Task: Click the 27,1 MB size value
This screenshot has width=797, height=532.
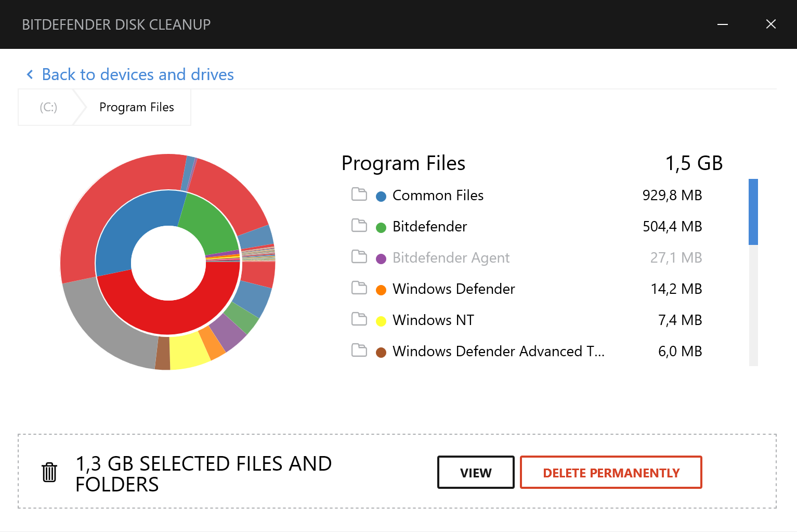Action: coord(676,258)
